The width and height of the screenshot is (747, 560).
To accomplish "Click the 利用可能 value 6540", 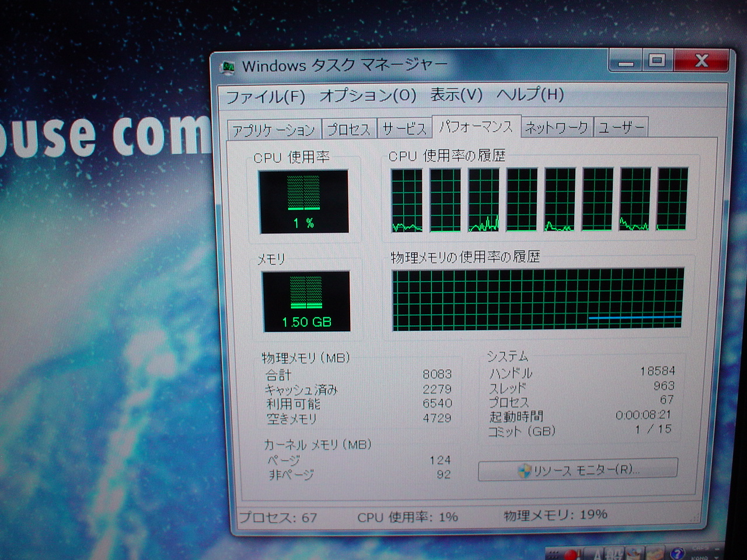I will pos(437,403).
